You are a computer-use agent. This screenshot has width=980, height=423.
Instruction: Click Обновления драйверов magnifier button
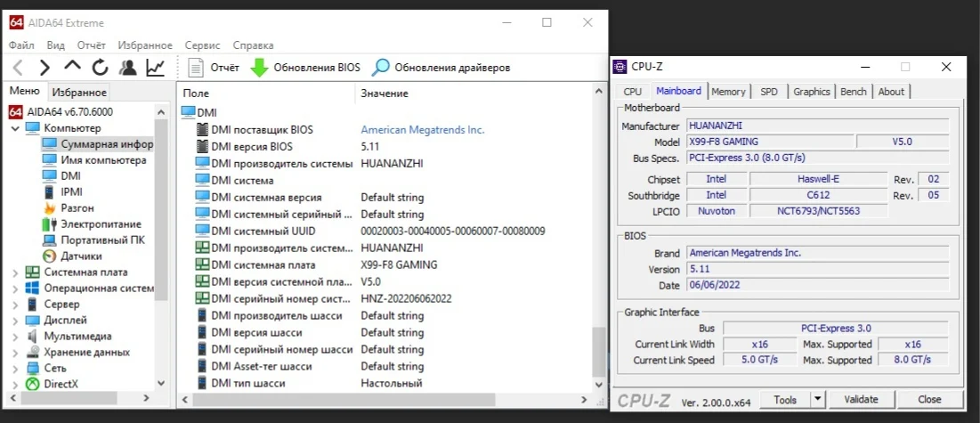pos(441,68)
